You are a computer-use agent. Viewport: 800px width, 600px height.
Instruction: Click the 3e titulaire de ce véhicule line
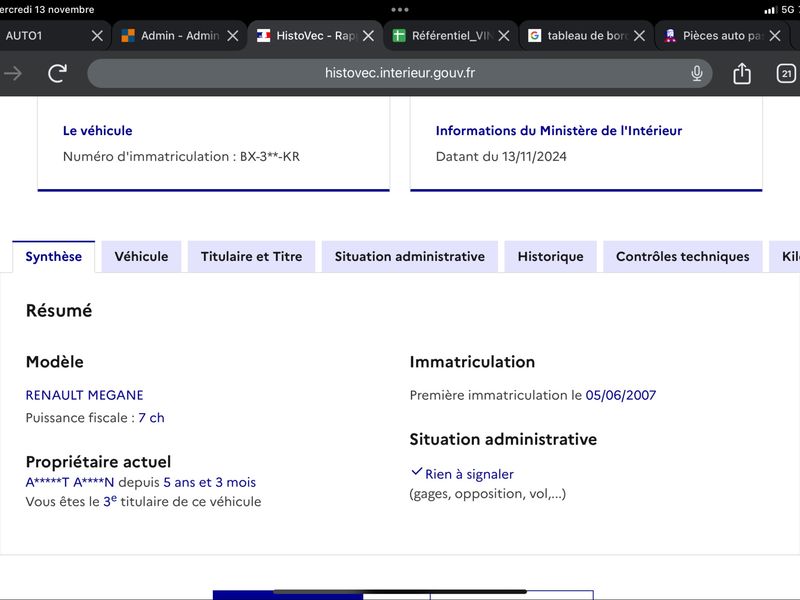tap(143, 502)
